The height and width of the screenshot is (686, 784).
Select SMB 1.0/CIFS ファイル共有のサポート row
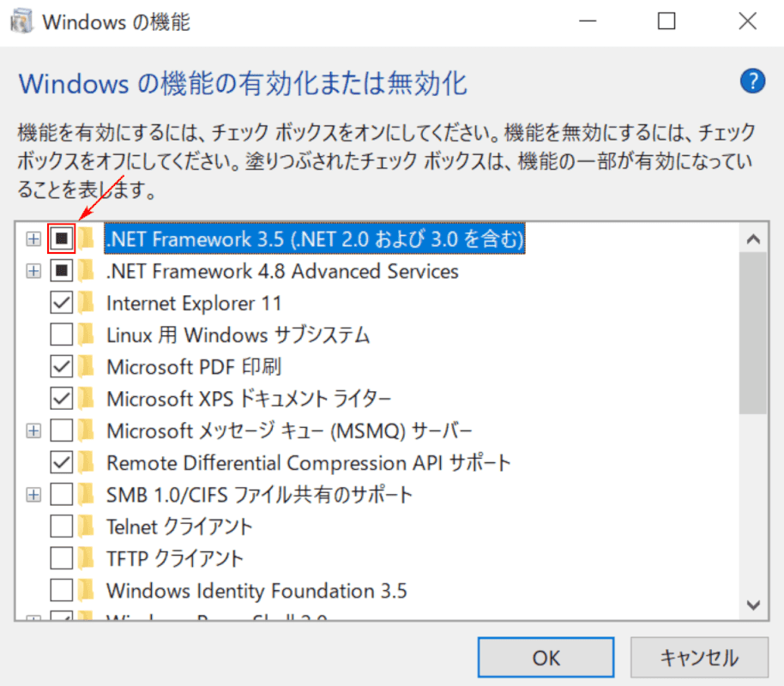click(x=259, y=495)
